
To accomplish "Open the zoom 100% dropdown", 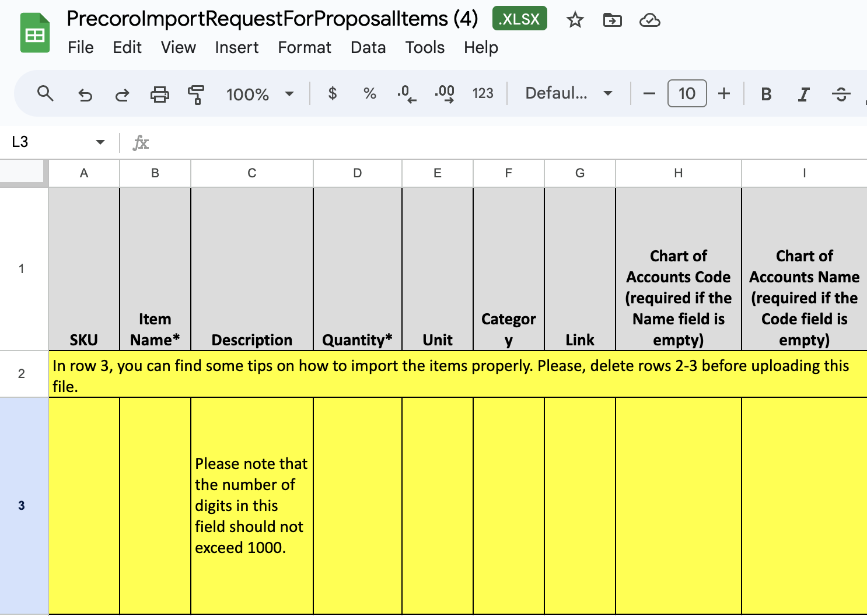I will coord(260,94).
